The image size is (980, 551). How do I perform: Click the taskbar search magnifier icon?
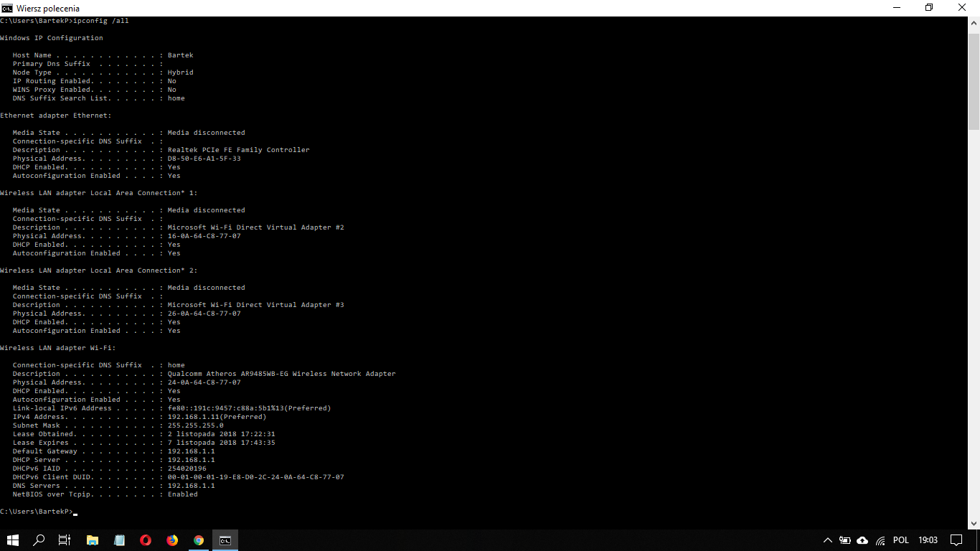(x=39, y=540)
